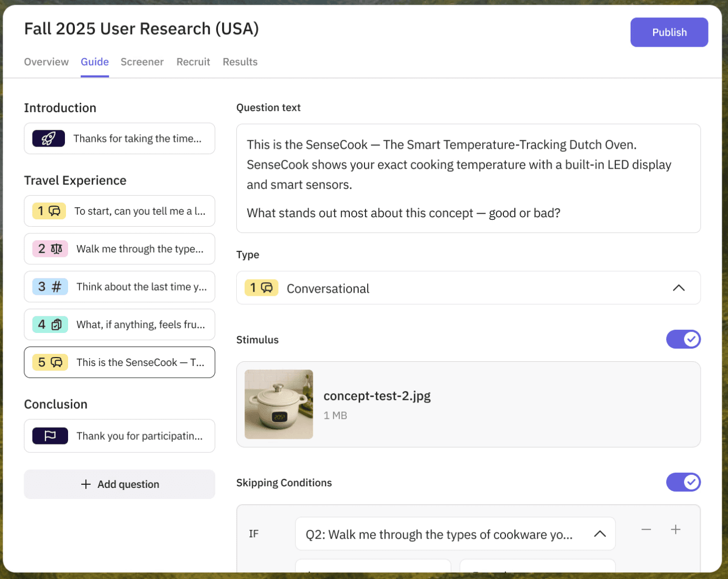Collapse the Type dropdown showing Conversational

pos(679,288)
